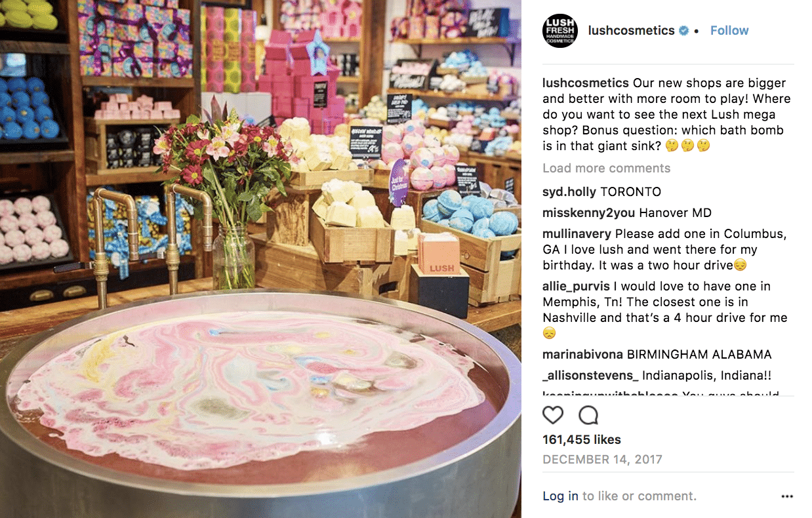The image size is (812, 518).
Task: Click the comment speech bubble icon
Action: (x=588, y=415)
